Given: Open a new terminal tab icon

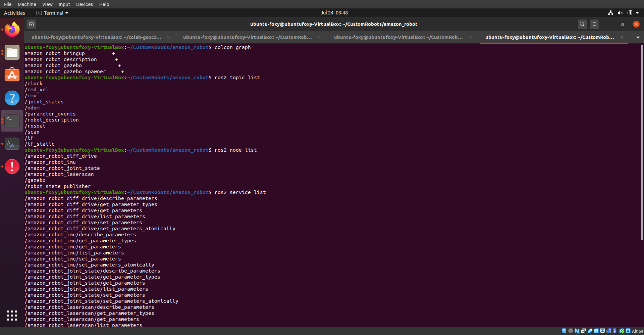Looking at the screenshot, I should (x=31, y=24).
